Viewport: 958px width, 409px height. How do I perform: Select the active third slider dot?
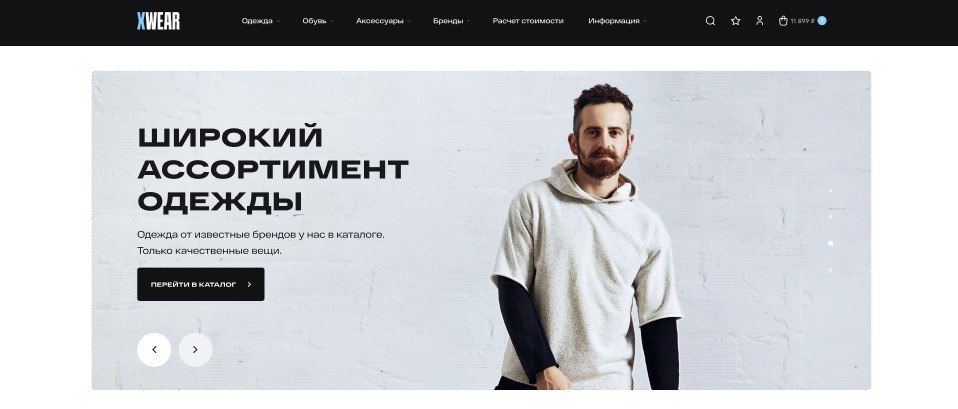[830, 243]
